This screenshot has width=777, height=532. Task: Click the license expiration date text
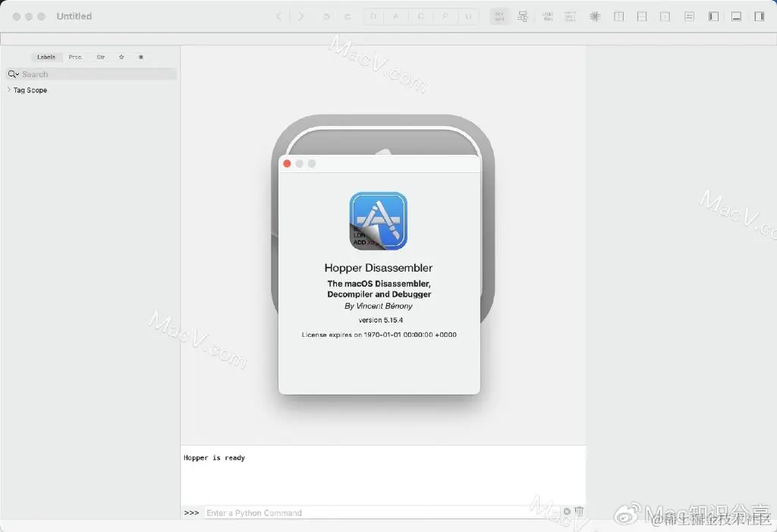(379, 335)
